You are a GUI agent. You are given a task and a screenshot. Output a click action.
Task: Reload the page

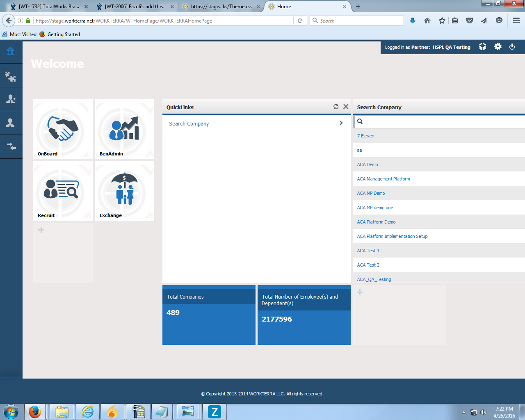click(300, 21)
